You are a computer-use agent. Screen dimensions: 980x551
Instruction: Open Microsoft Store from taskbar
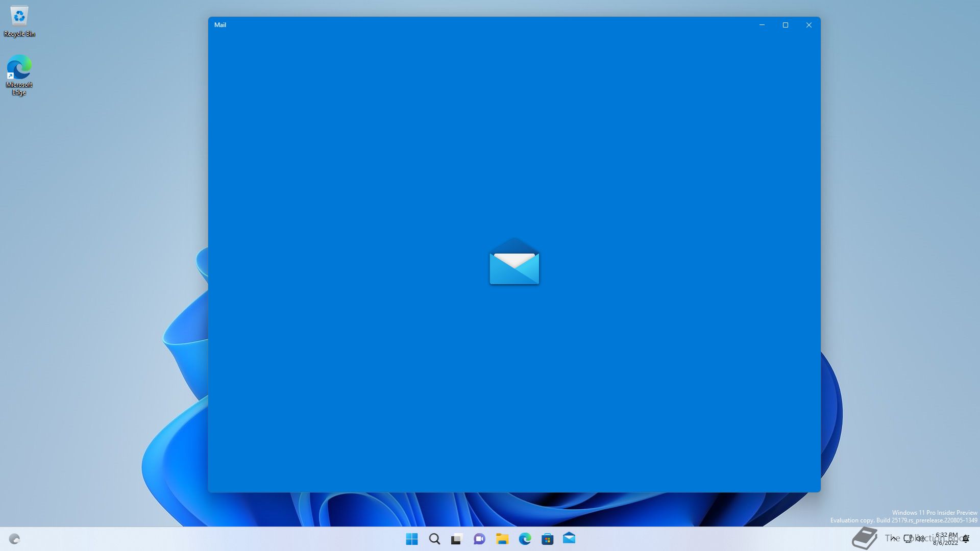[x=547, y=539]
